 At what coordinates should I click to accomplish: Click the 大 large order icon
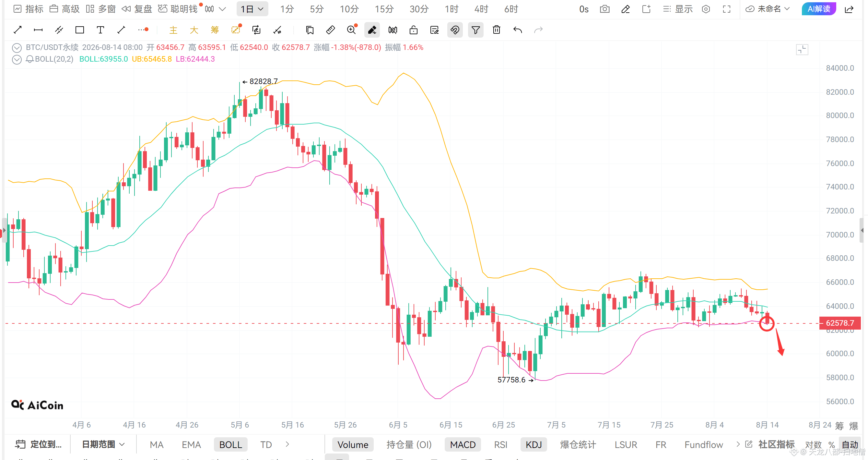point(194,30)
